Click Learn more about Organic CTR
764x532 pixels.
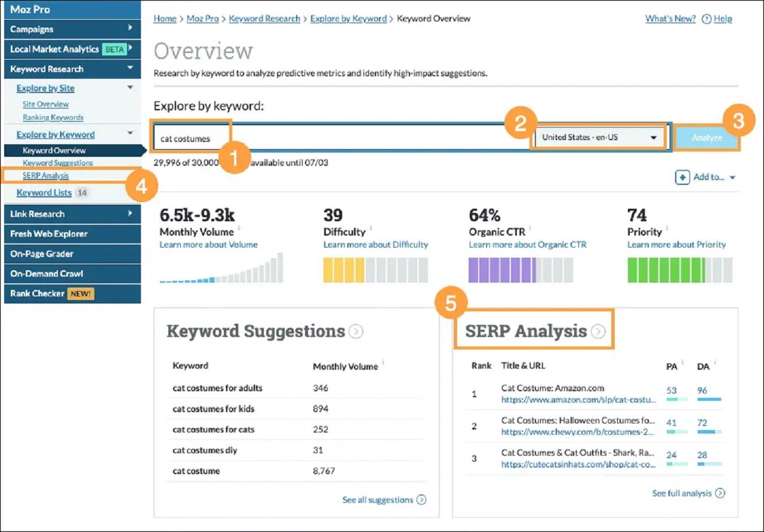[x=527, y=244]
